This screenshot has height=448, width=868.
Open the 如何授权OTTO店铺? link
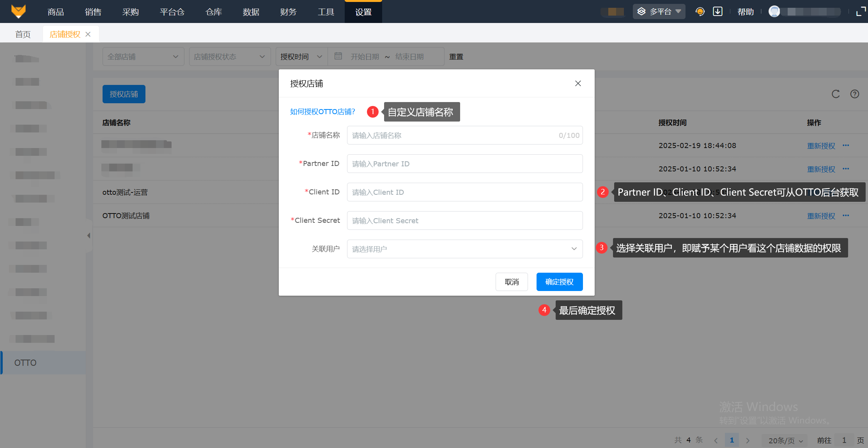tap(322, 112)
